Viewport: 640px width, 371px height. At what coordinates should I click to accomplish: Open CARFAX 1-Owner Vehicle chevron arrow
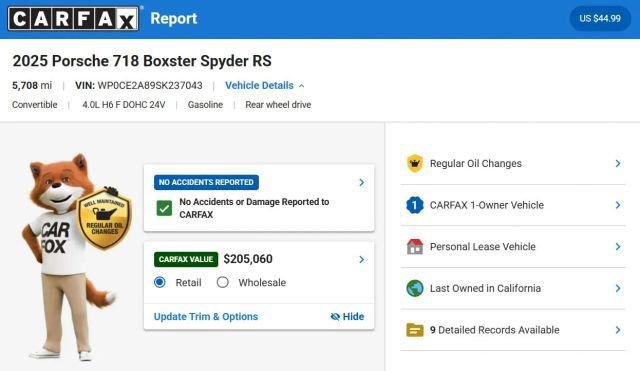tap(618, 205)
